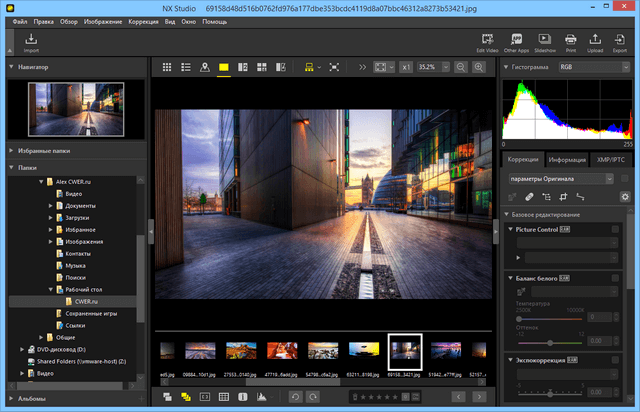640x412 pixels.
Task: Click the zoom out magnifier icon
Action: tap(461, 67)
